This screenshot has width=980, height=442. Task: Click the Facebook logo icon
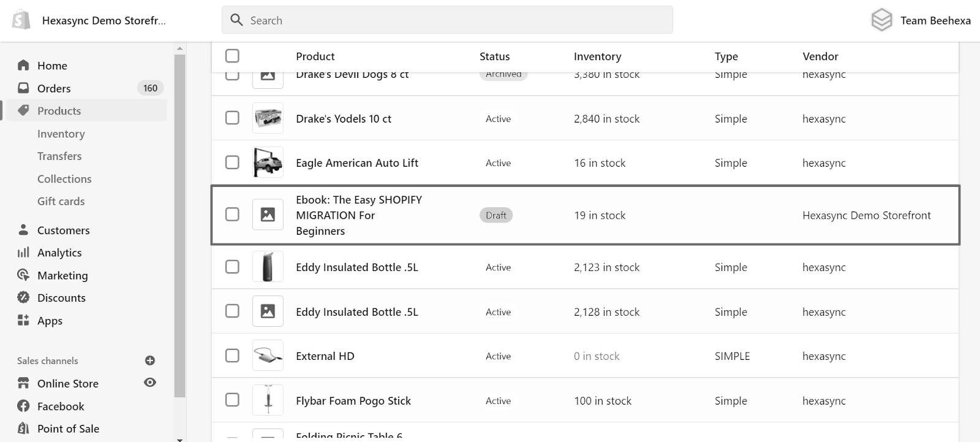tap(23, 406)
